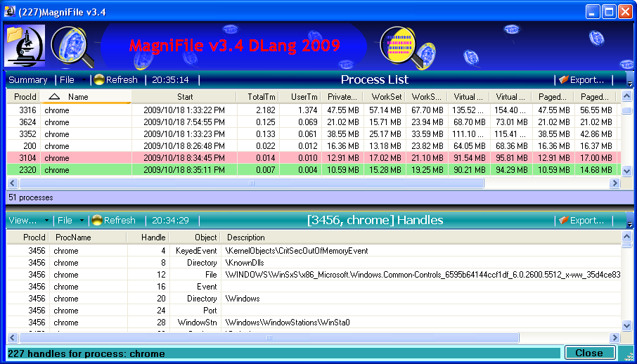Select pink highlighted process row 3104

(313, 157)
